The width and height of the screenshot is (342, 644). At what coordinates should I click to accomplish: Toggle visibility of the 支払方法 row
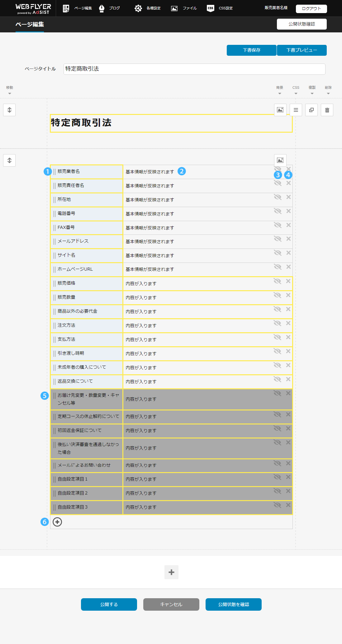(x=277, y=337)
